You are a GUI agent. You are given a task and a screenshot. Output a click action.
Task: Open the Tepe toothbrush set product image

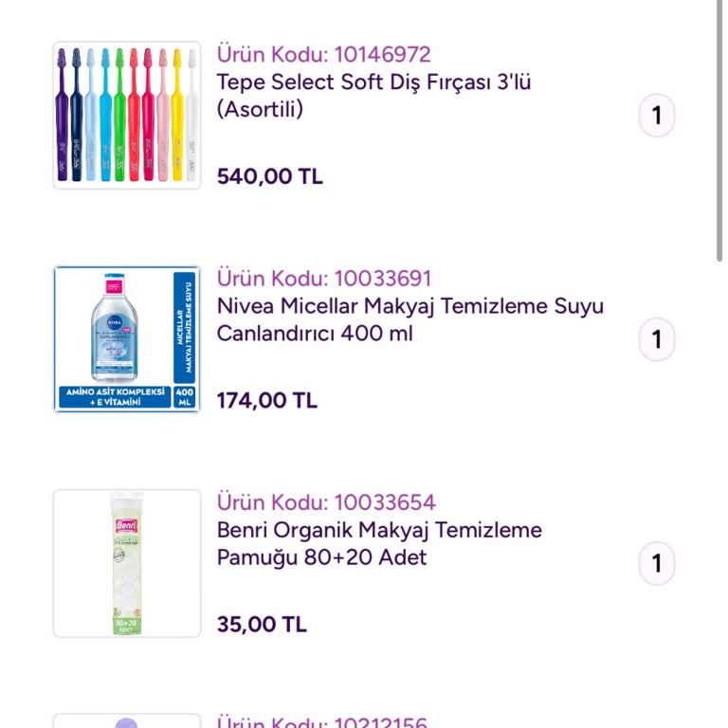127,116
